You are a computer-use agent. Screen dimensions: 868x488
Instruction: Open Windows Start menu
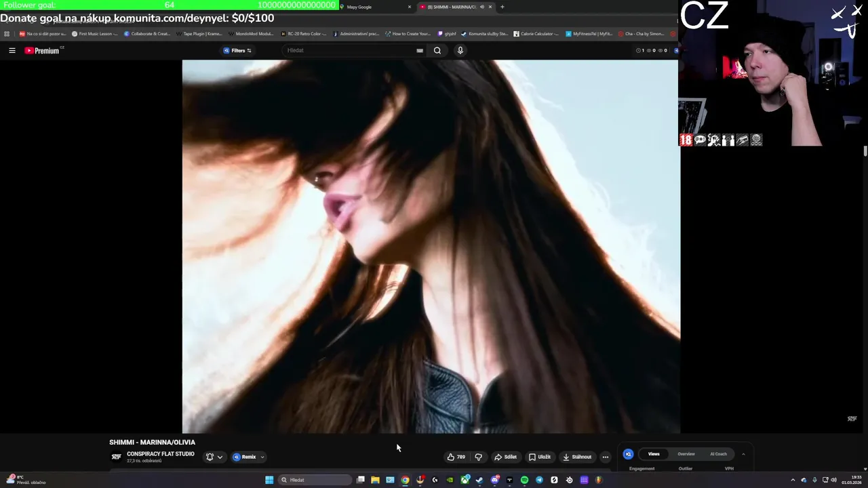click(x=269, y=480)
